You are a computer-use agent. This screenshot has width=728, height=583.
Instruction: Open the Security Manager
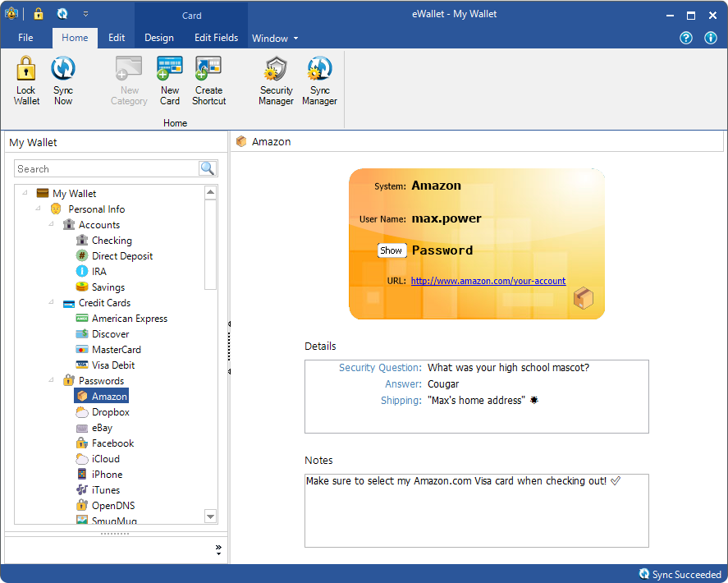pos(277,80)
